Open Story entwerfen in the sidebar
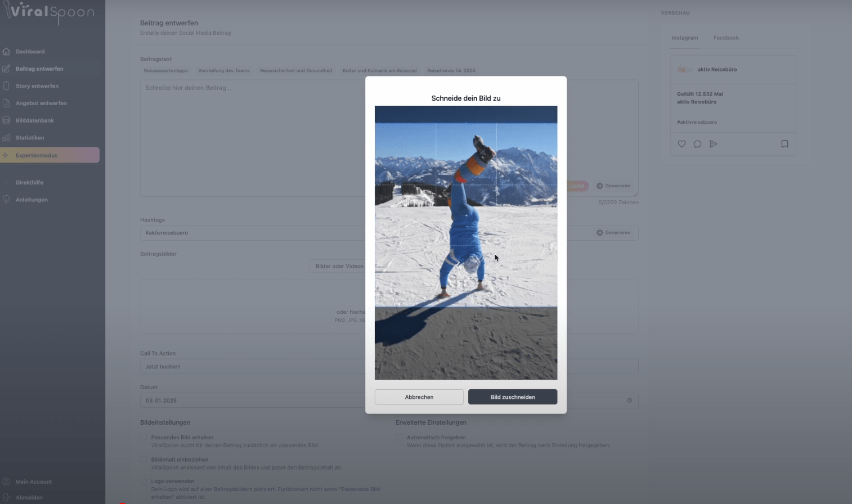Image resolution: width=852 pixels, height=504 pixels. point(37,86)
